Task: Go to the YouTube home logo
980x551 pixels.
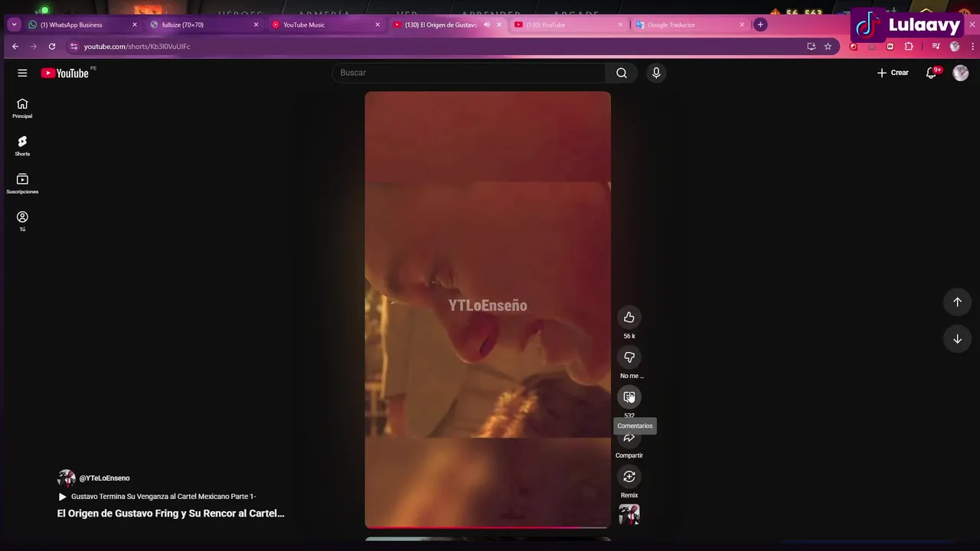Action: (65, 73)
